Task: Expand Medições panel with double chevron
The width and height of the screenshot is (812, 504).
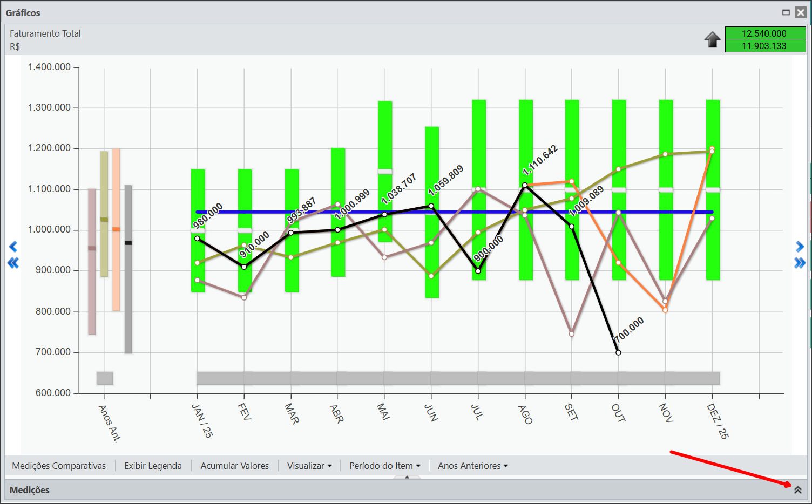Action: click(797, 490)
